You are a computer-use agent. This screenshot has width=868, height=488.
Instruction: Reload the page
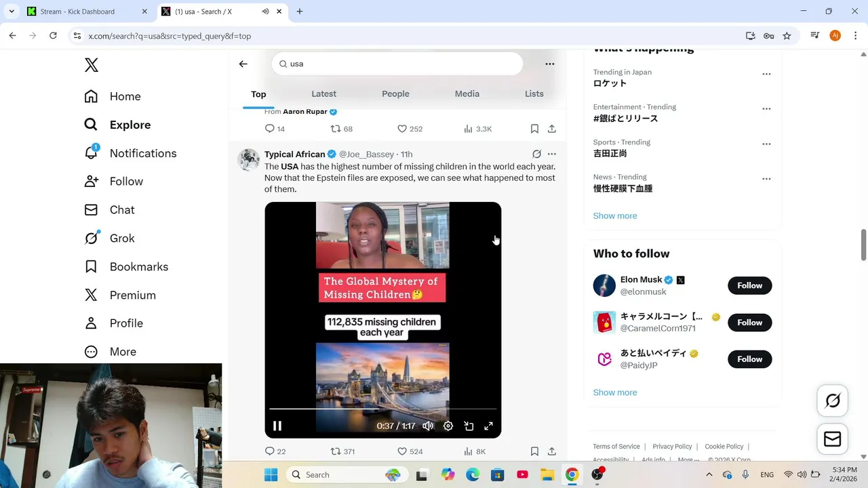(53, 36)
